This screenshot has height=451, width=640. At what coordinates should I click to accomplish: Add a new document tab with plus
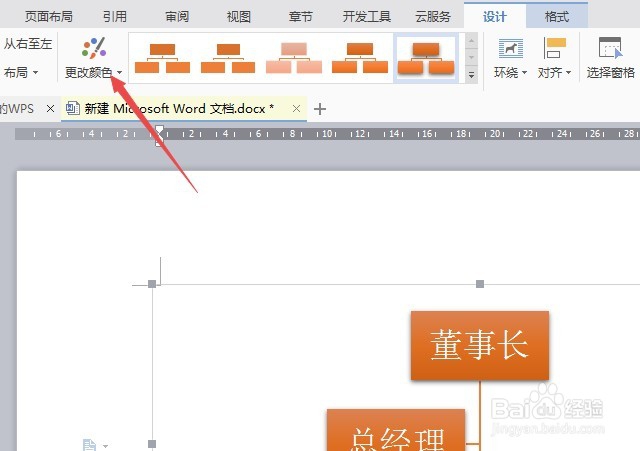pyautogui.click(x=320, y=109)
